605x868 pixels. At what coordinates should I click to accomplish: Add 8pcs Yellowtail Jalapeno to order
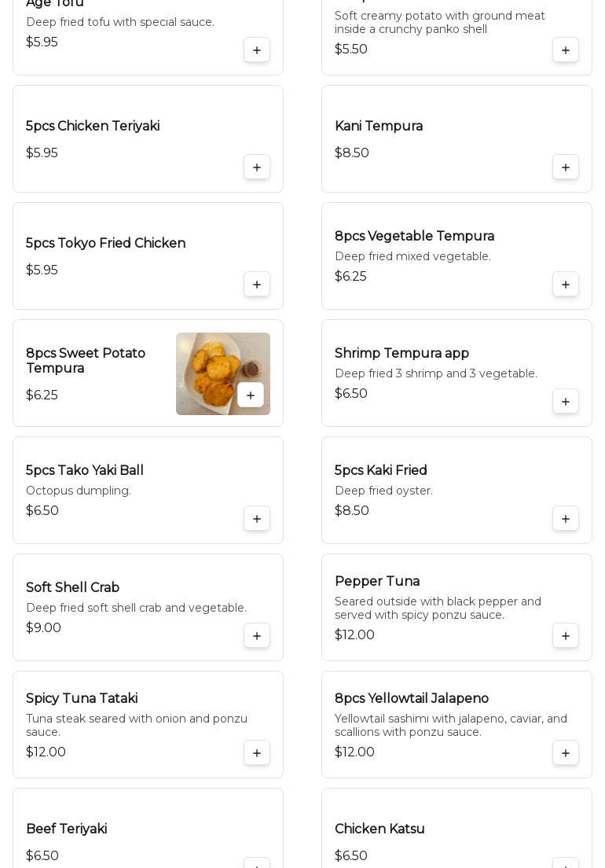(566, 753)
